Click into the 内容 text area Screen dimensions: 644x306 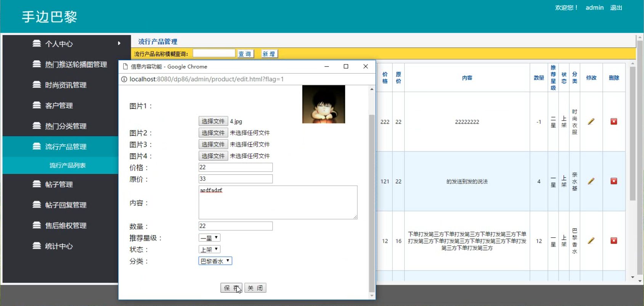(x=278, y=202)
